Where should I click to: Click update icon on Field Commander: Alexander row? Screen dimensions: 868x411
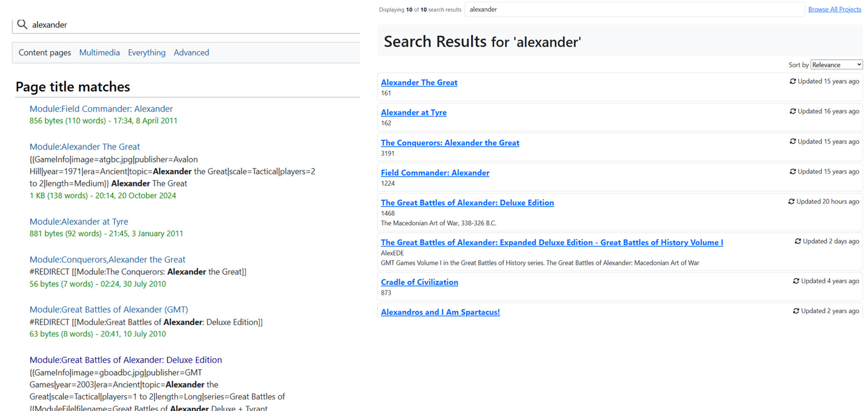click(793, 171)
